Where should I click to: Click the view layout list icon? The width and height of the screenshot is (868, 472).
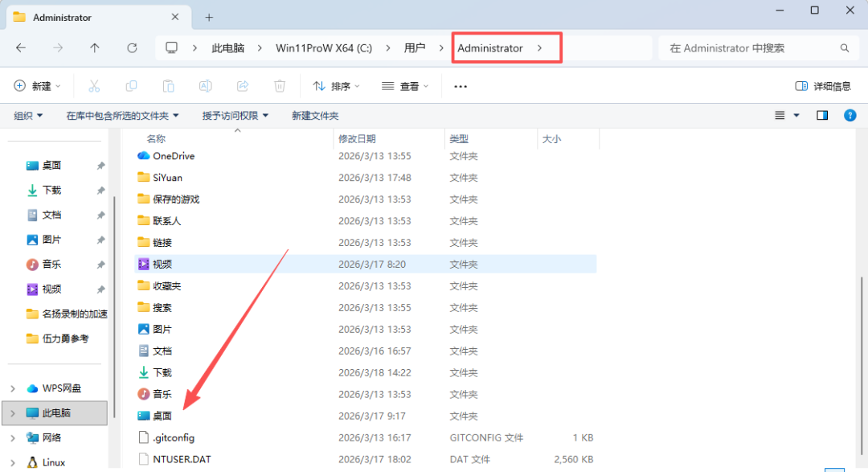[780, 115]
